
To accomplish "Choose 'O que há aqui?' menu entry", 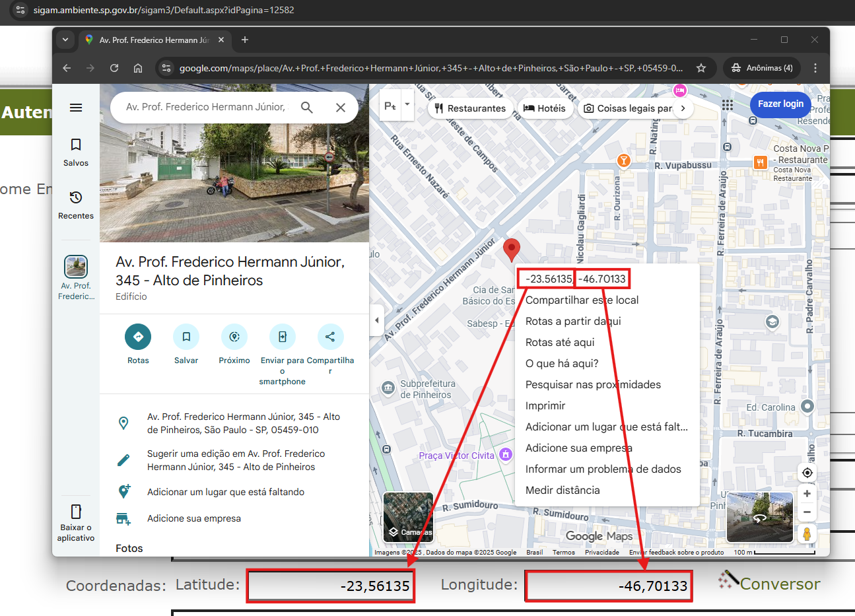I will coord(562,363).
